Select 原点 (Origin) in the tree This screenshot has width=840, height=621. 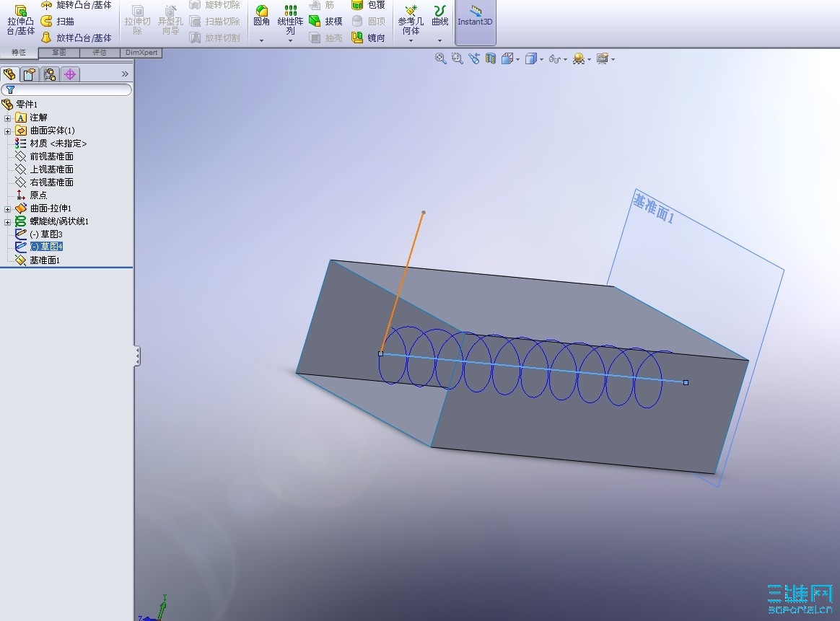[31, 195]
